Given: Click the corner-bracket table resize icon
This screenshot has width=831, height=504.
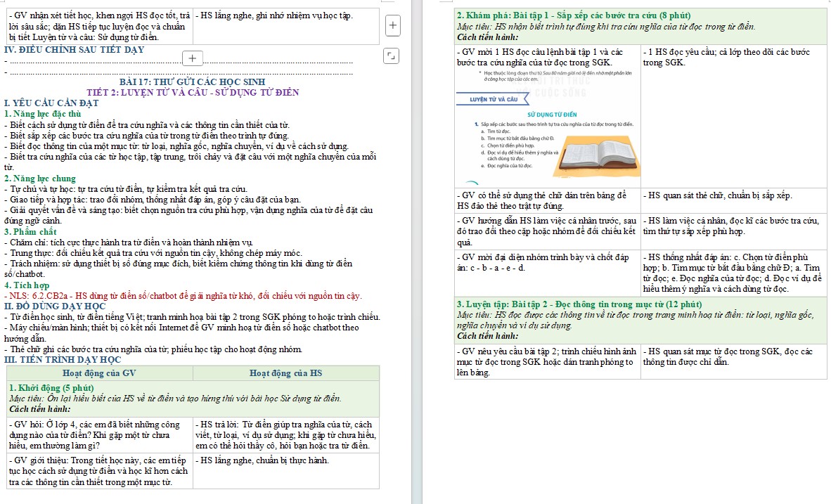Looking at the screenshot, I should coord(391,56).
